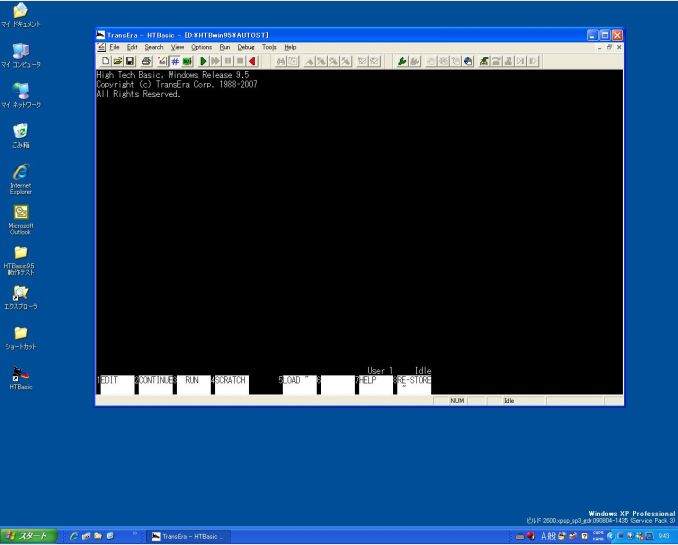Click the taskbar clock
Viewport: 678px width, 545px height.
pyautogui.click(x=664, y=536)
